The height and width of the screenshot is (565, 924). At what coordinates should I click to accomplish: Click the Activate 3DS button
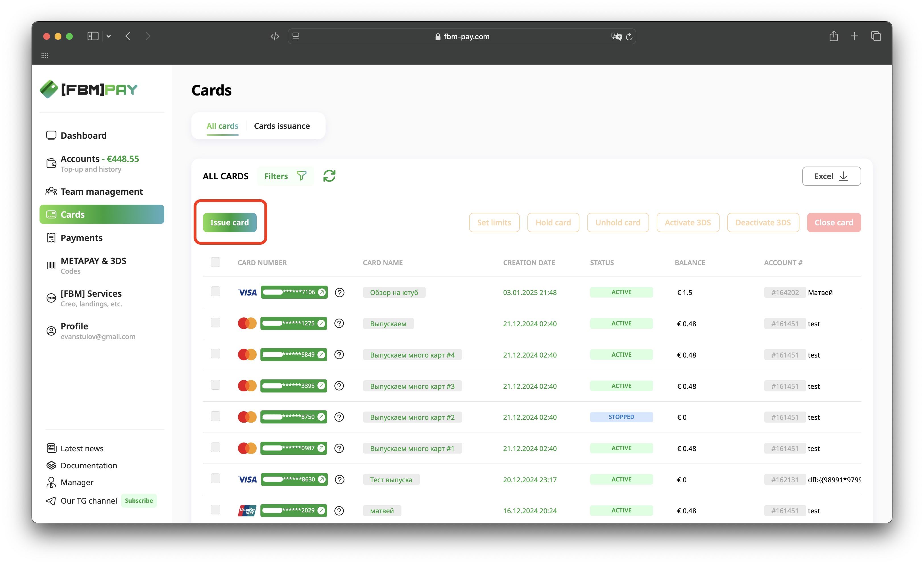tap(688, 222)
